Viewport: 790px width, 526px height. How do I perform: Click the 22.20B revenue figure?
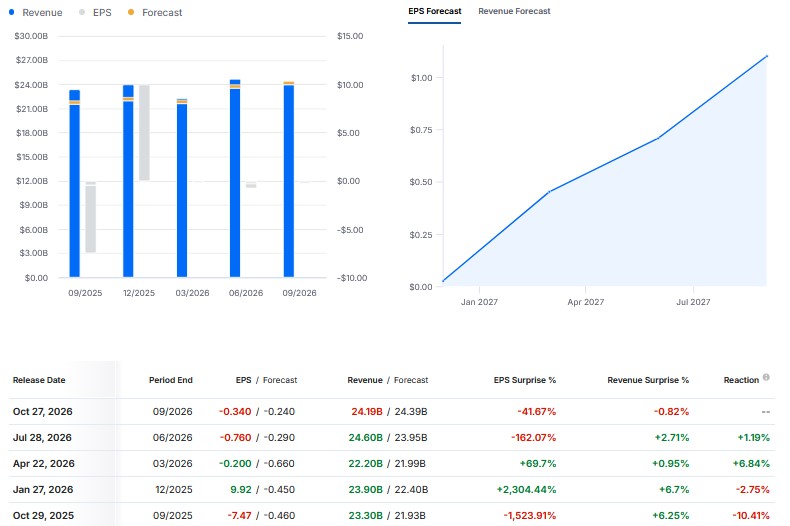tap(365, 464)
